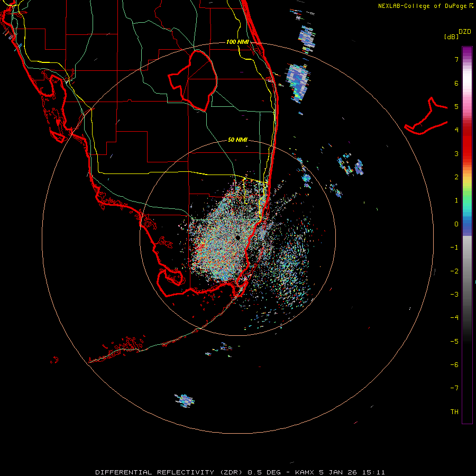Click the 100 NMI range ring label
Viewport: 476px width, 476px height.
point(237,42)
